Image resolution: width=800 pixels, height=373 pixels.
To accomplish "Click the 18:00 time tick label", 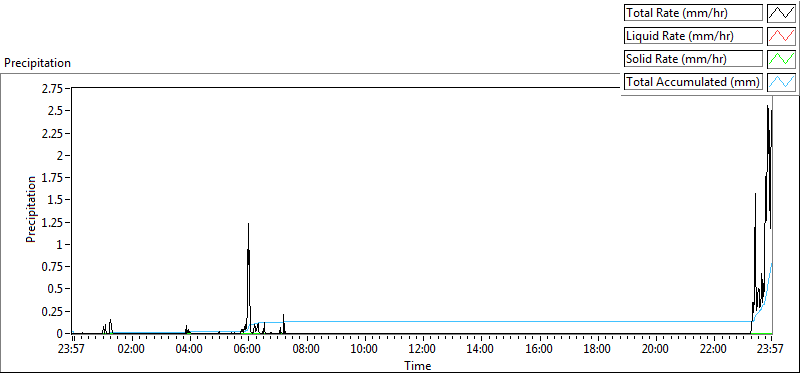I will [597, 350].
